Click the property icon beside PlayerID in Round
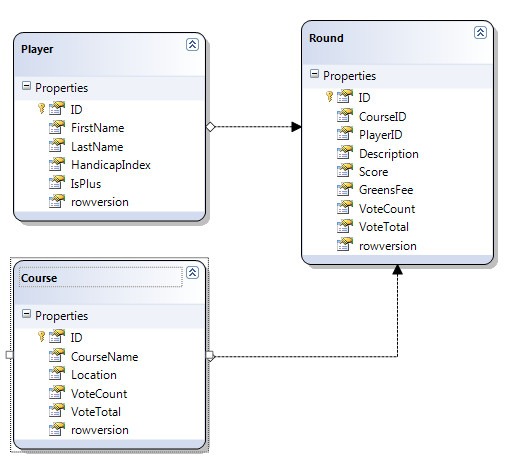 [345, 134]
